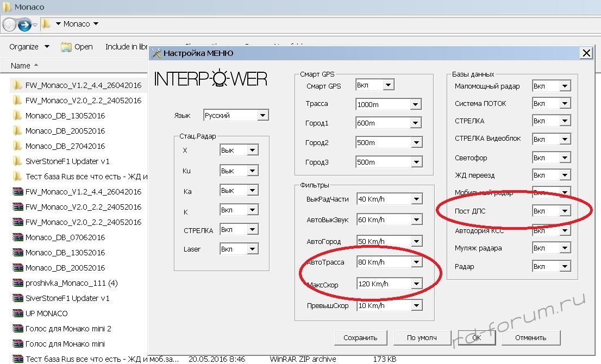This screenshot has width=601, height=364.
Task: Click the proshivka_Monaco_111 (4) archive icon
Action: pos(17,283)
